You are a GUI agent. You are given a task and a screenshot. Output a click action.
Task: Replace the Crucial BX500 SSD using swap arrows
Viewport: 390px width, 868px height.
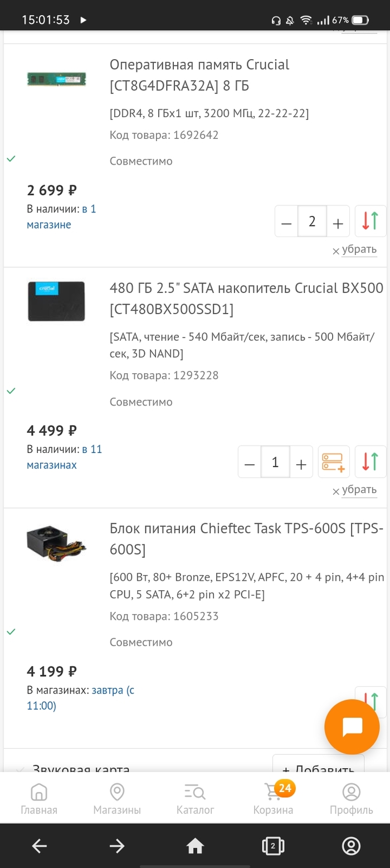[x=370, y=462]
